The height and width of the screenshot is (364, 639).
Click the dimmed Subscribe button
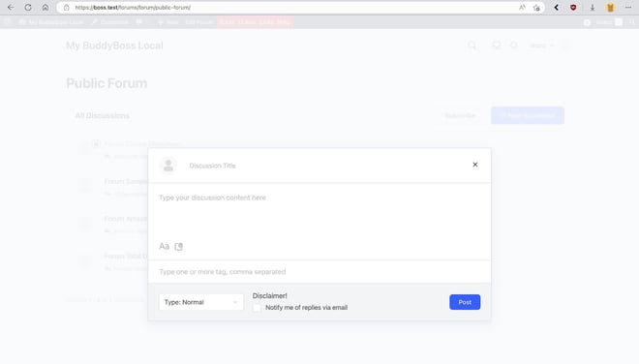click(460, 116)
